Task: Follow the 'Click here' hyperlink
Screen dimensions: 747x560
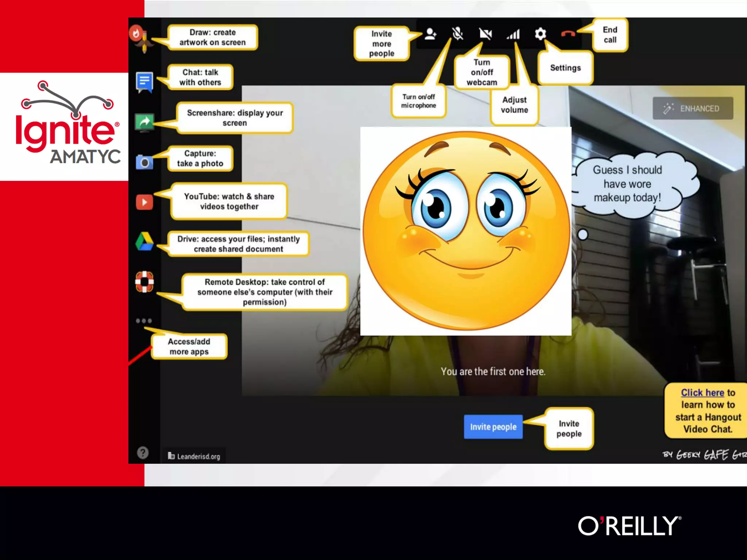Action: point(702,393)
